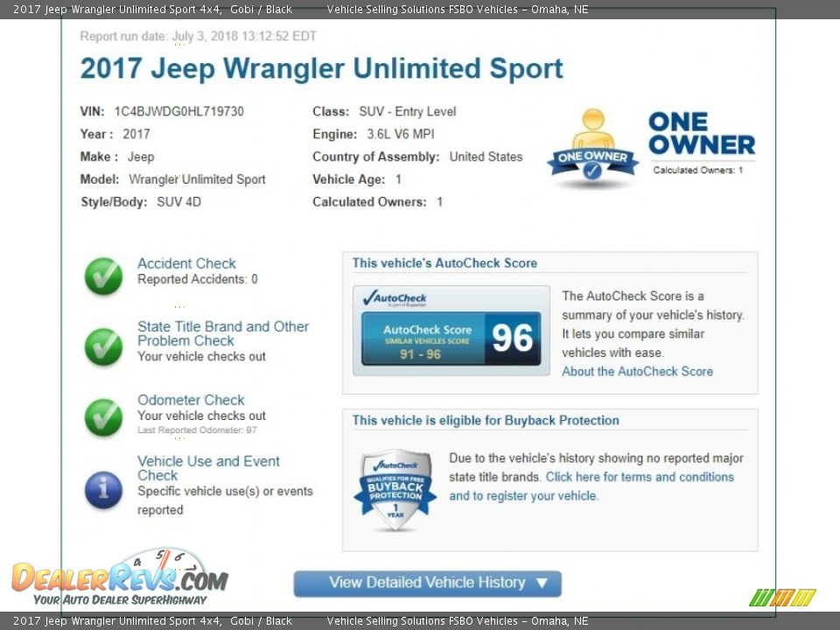Expand View Detailed Vehicle History
The image size is (840, 630).
click(x=428, y=584)
